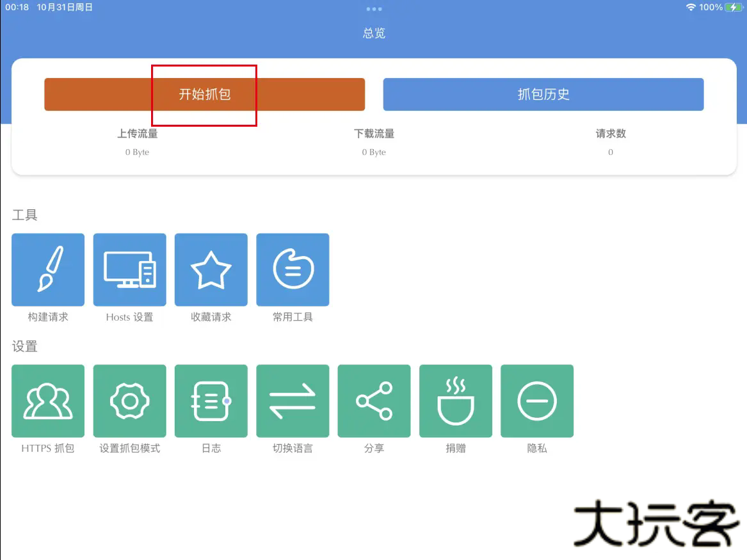Image resolution: width=747 pixels, height=560 pixels.
Task: Open the 常用工具 (common tools) panel
Action: click(293, 269)
